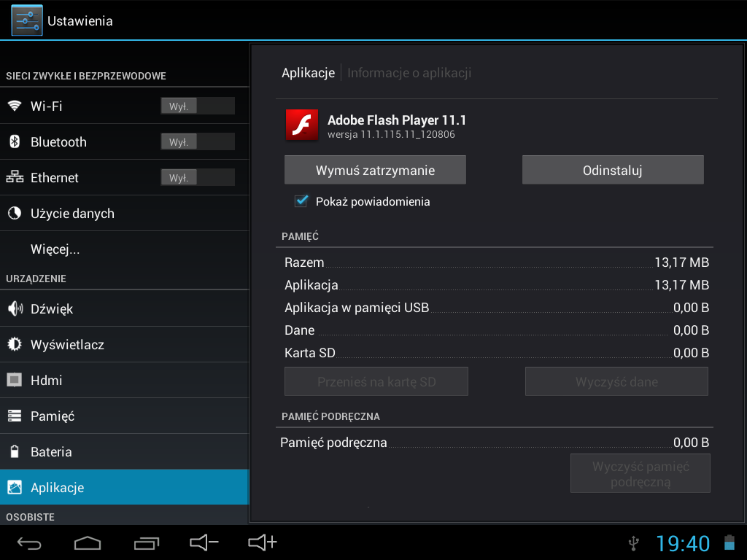Tap the Bateria battery icon in sidebar
Image resolution: width=747 pixels, height=560 pixels.
tap(15, 451)
